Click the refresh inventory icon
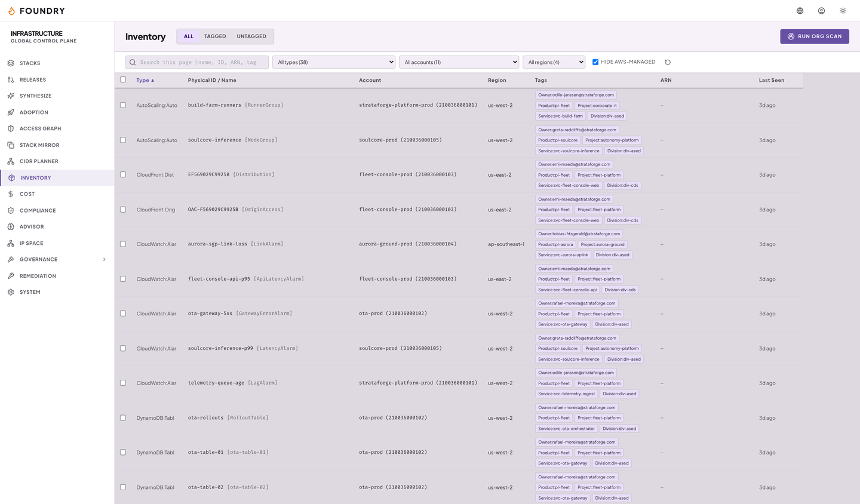The width and height of the screenshot is (860, 504). [668, 62]
